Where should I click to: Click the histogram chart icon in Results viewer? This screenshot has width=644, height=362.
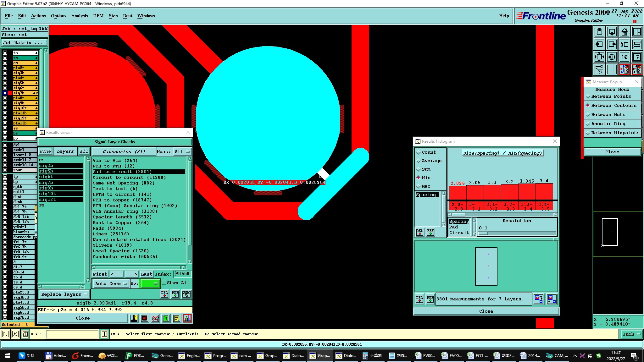tap(187, 318)
